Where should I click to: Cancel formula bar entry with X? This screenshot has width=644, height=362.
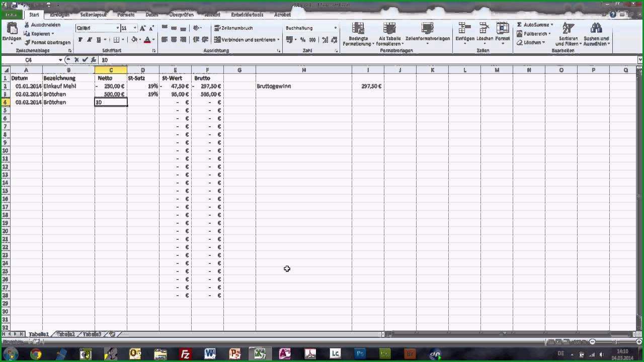pyautogui.click(x=76, y=60)
